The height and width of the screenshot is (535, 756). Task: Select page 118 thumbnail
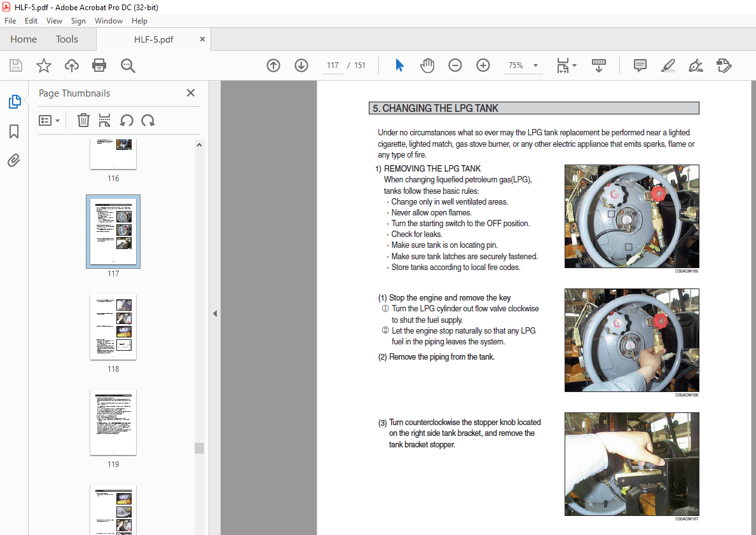coord(113,327)
